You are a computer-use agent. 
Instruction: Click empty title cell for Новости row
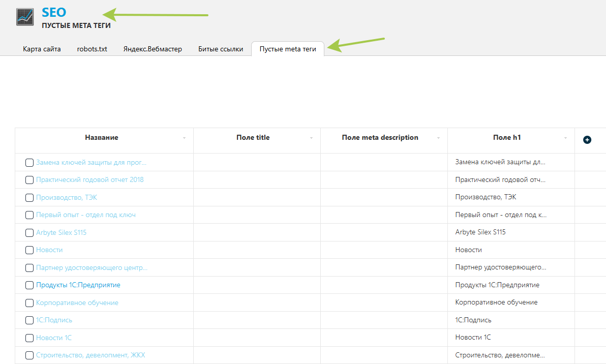tap(257, 250)
